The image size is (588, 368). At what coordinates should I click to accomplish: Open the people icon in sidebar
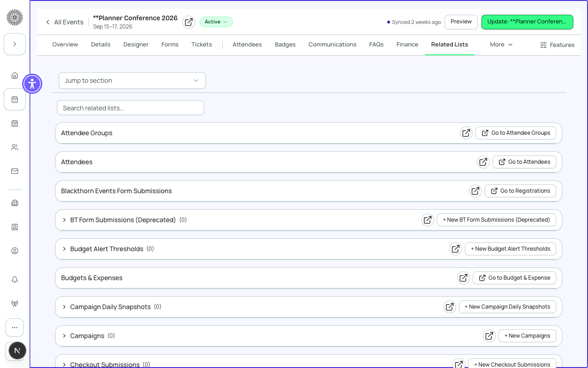pos(15,147)
